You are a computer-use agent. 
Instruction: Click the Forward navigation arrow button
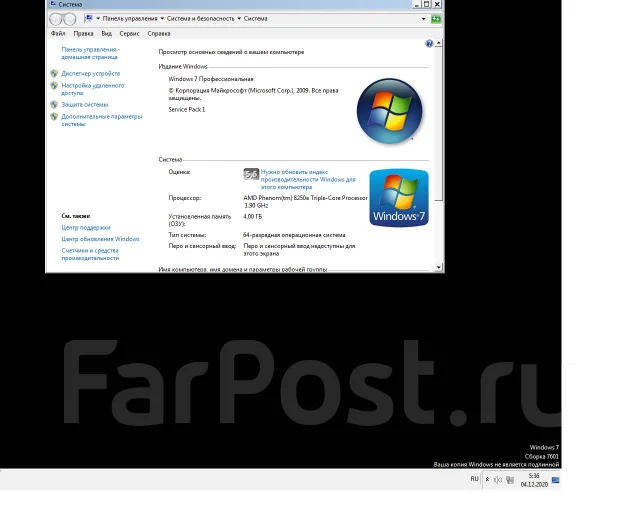(70, 19)
